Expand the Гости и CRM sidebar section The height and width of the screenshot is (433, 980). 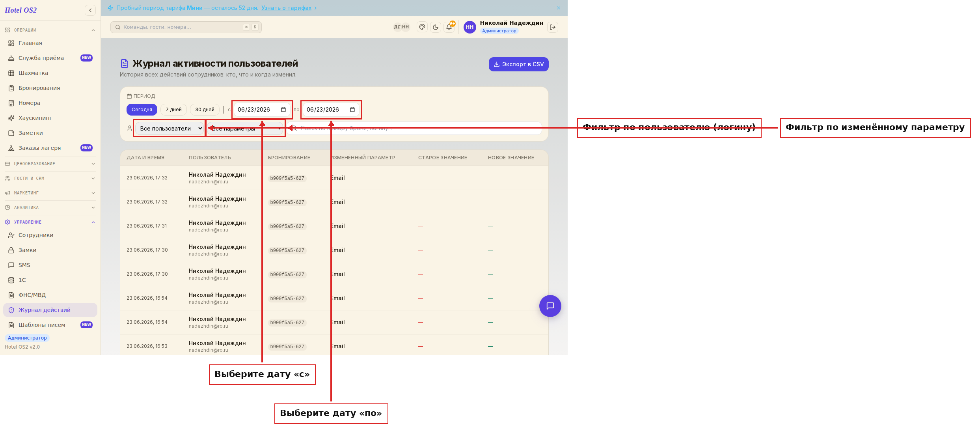click(50, 179)
